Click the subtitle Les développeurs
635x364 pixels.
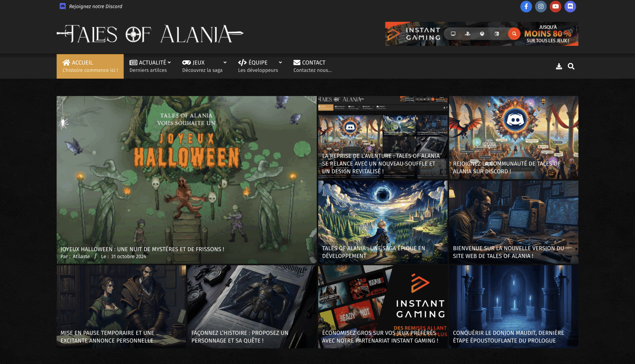(x=258, y=70)
